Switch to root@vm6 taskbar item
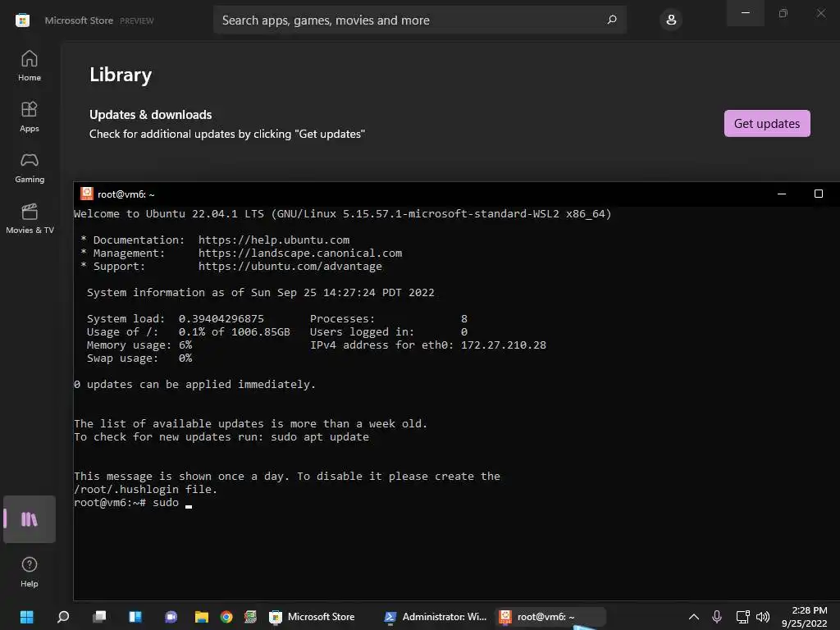840x630 pixels. click(x=549, y=617)
